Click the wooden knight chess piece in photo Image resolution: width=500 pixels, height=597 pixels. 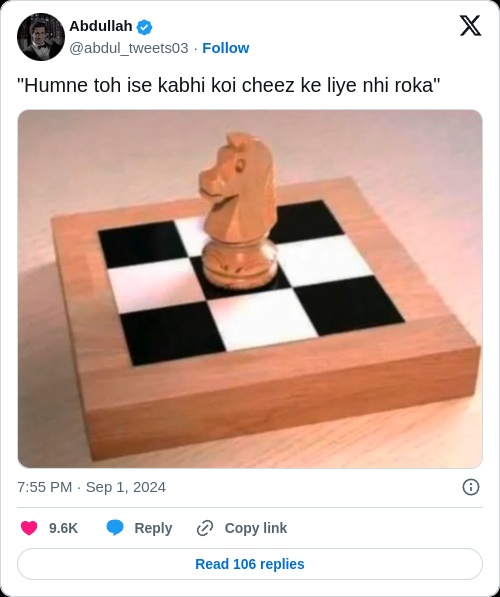pyautogui.click(x=239, y=211)
